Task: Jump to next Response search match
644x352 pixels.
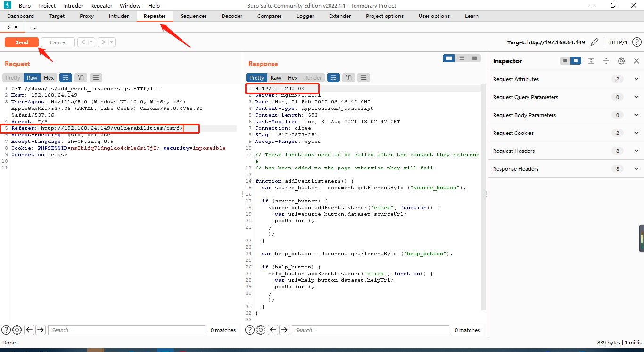Action: [x=284, y=330]
